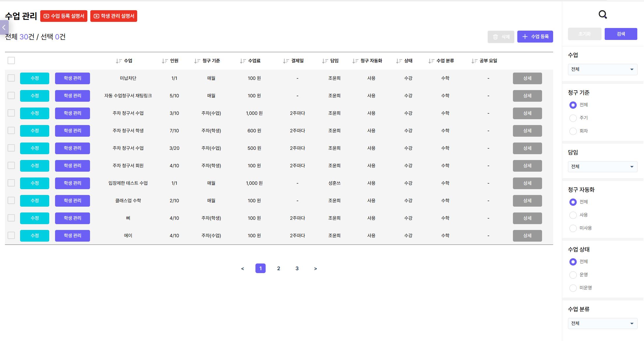Open 수업 등록 설명서 video link

coord(64,16)
